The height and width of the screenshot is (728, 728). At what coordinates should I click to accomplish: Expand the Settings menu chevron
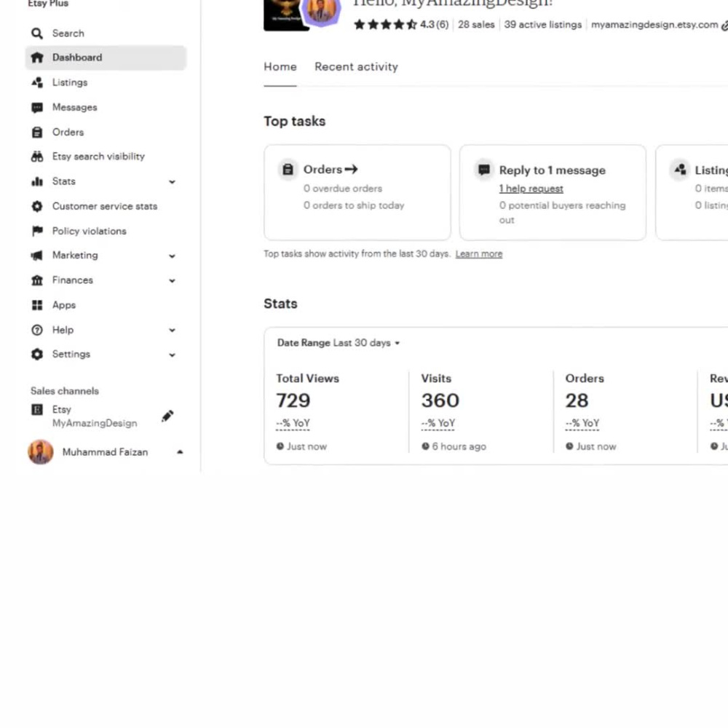(x=173, y=355)
